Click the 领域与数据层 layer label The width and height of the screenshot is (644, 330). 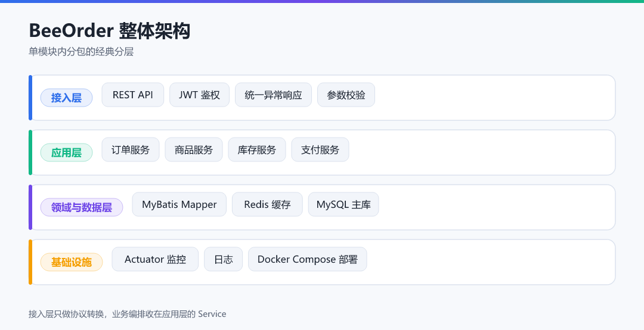click(x=81, y=207)
